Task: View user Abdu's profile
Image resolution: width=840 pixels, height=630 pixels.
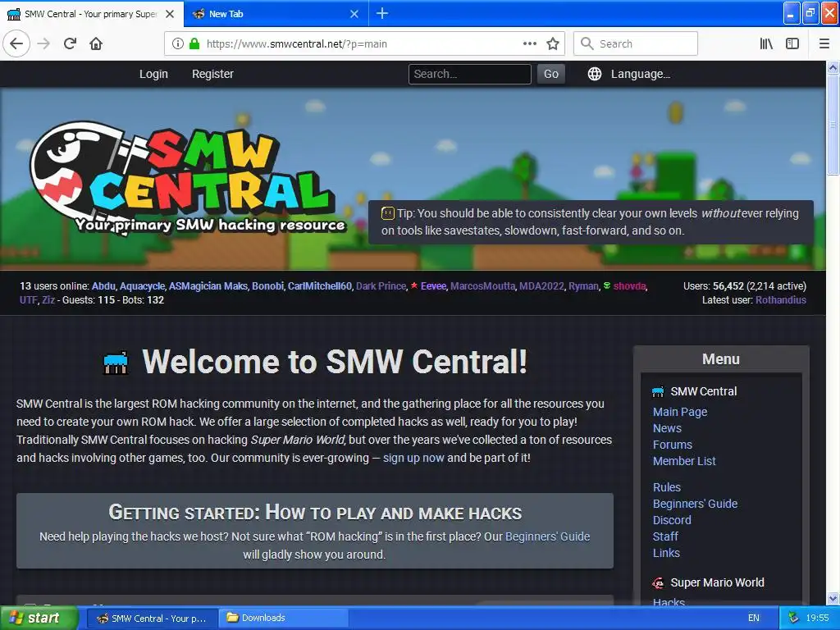Action: click(103, 286)
